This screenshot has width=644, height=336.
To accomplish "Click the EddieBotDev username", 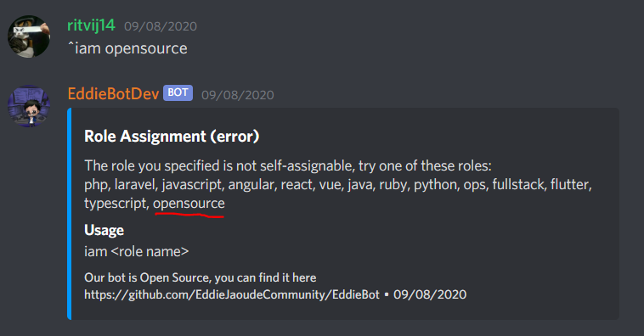I will 113,94.
